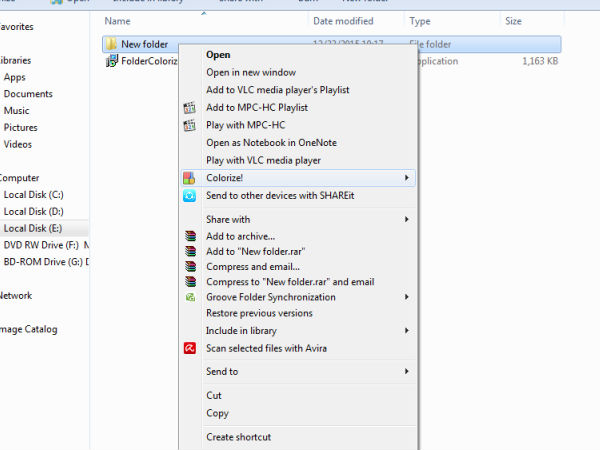Click the WinRAR icon beside Add to archive
600x450 pixels.
[189, 236]
